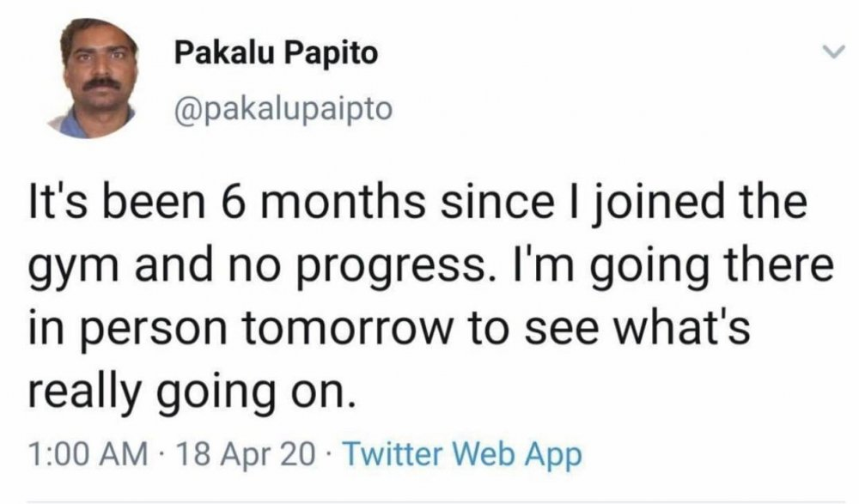Click the @pakalupaipto handle
The width and height of the screenshot is (859, 504).
click(x=283, y=108)
